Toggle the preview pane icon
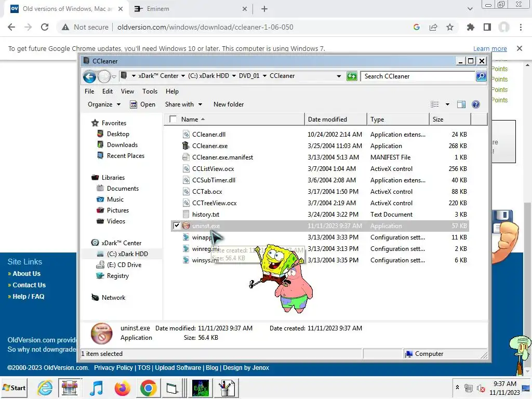 461,104
